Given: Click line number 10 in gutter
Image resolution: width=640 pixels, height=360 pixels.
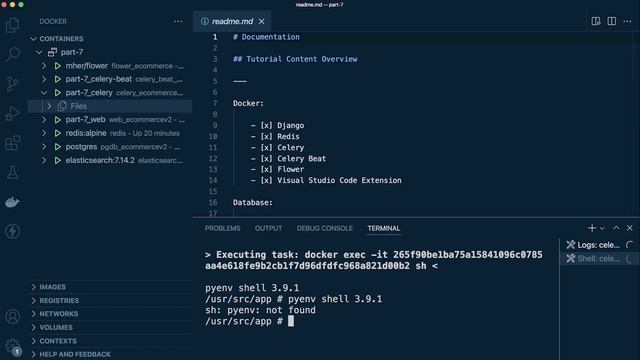Looking at the screenshot, I should (213, 136).
